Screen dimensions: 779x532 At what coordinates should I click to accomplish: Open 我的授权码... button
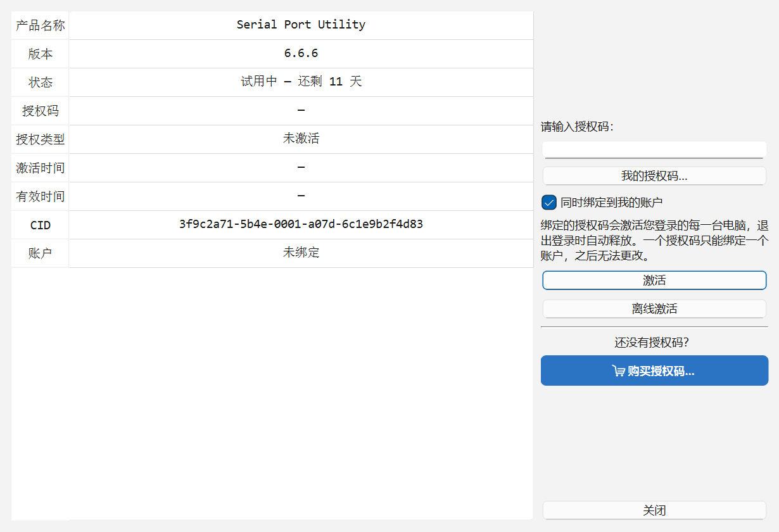click(x=654, y=176)
